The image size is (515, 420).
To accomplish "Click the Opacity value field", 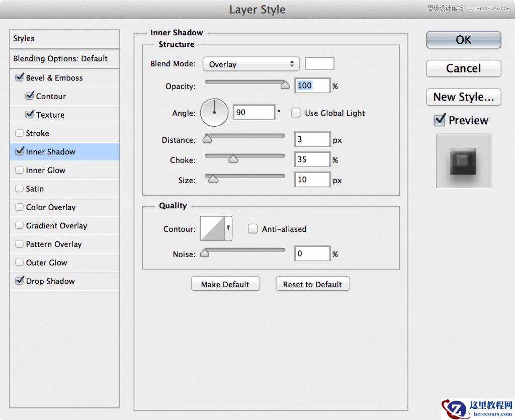I will [312, 86].
